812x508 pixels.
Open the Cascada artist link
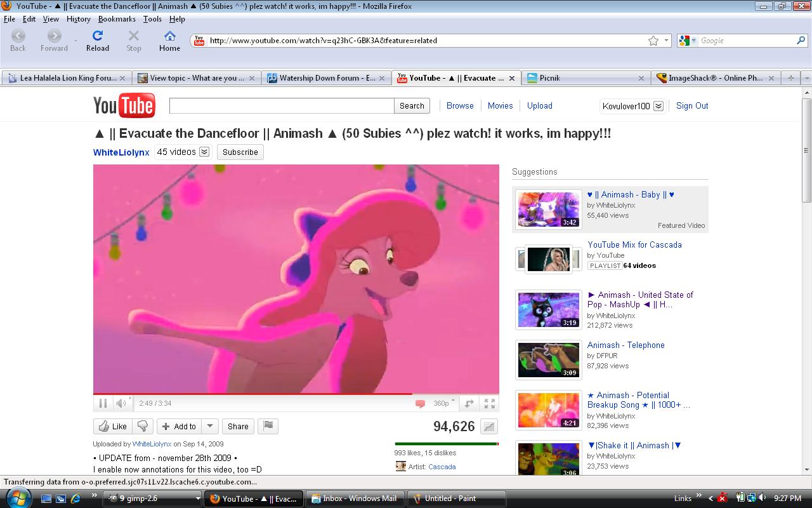coord(442,467)
